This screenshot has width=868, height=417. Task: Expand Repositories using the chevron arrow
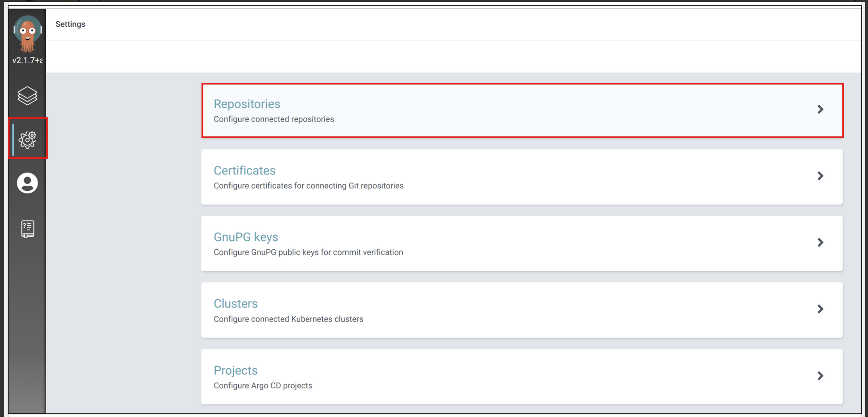(820, 109)
